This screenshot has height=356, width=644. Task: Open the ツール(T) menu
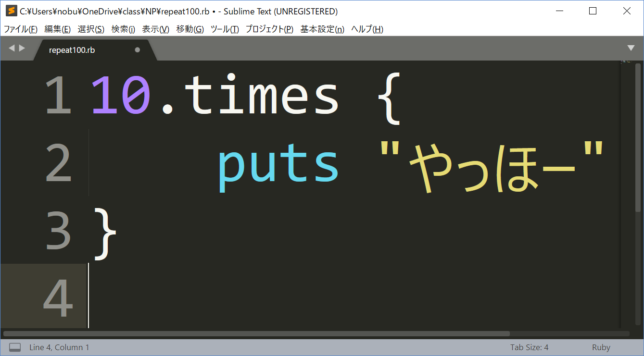pos(225,29)
